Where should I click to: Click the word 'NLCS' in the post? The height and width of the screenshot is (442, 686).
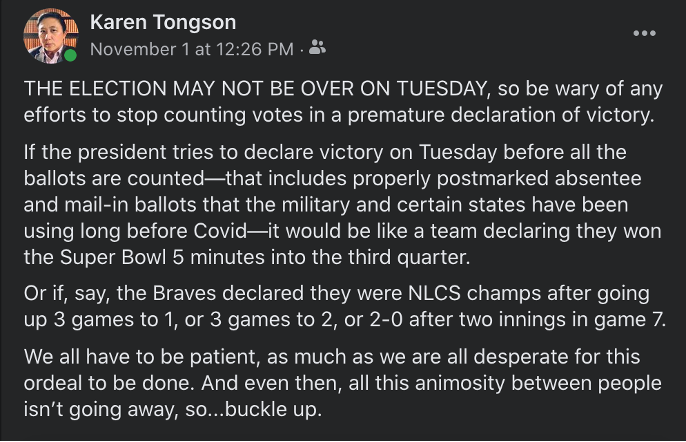[434, 293]
